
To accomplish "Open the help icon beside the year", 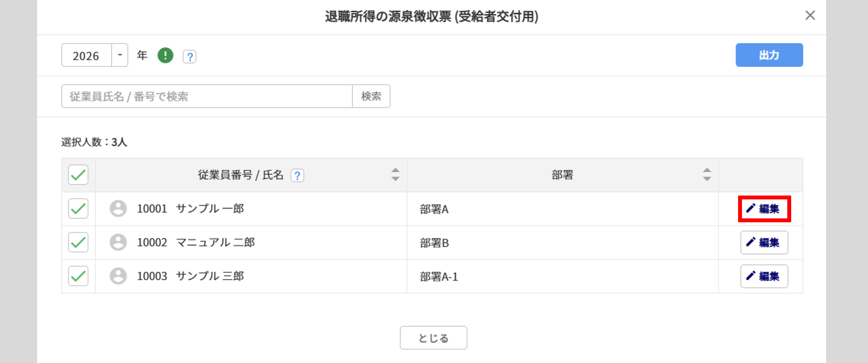I will pyautogui.click(x=189, y=57).
